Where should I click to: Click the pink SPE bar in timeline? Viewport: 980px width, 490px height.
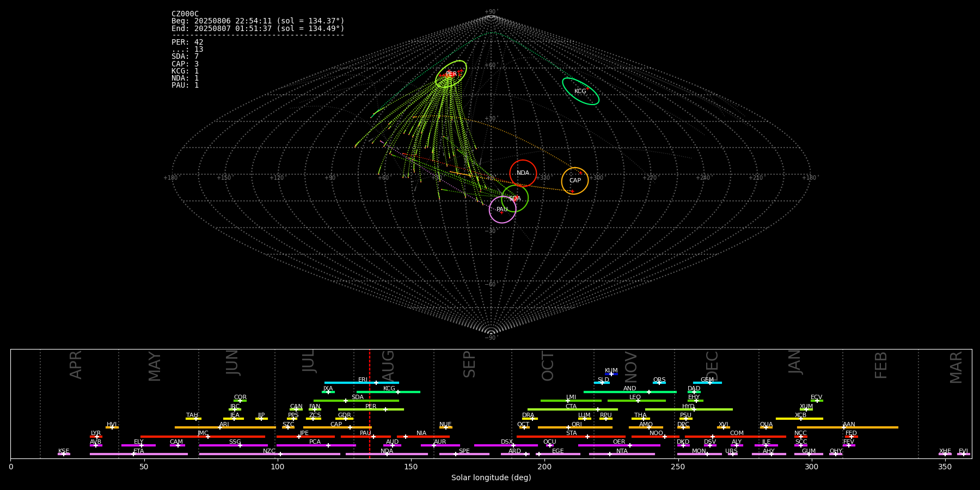pyautogui.click(x=464, y=454)
